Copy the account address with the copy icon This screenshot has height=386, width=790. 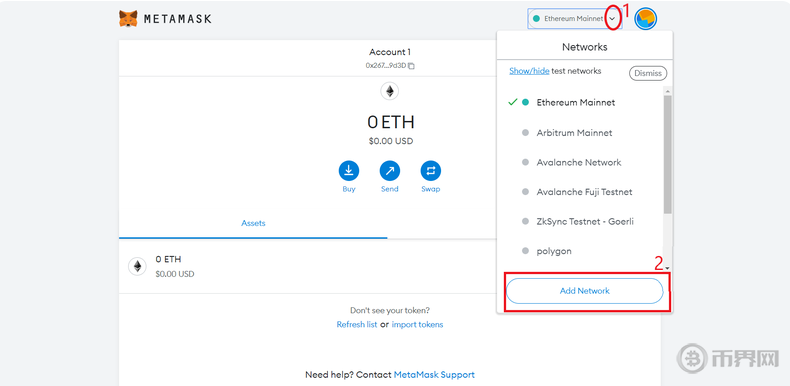click(x=411, y=66)
